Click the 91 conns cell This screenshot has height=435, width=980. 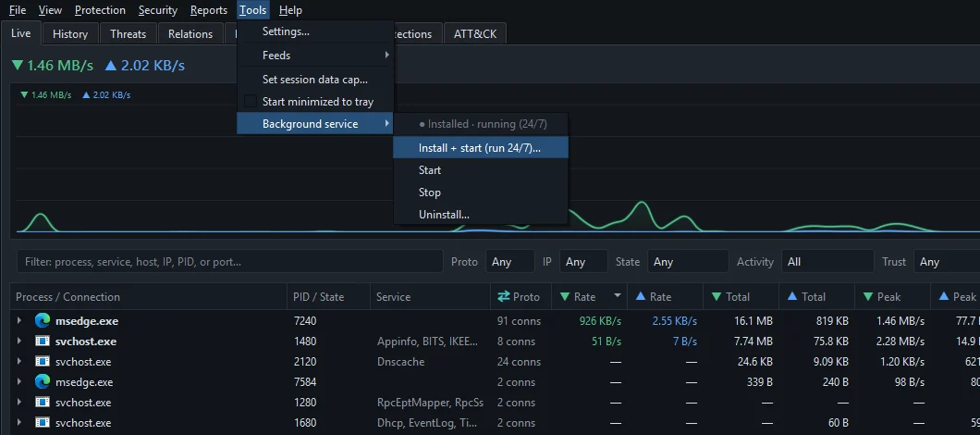tap(520, 321)
